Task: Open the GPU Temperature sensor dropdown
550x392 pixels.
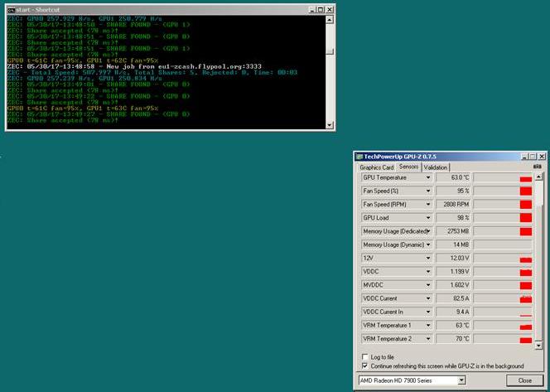Action: pyautogui.click(x=428, y=177)
